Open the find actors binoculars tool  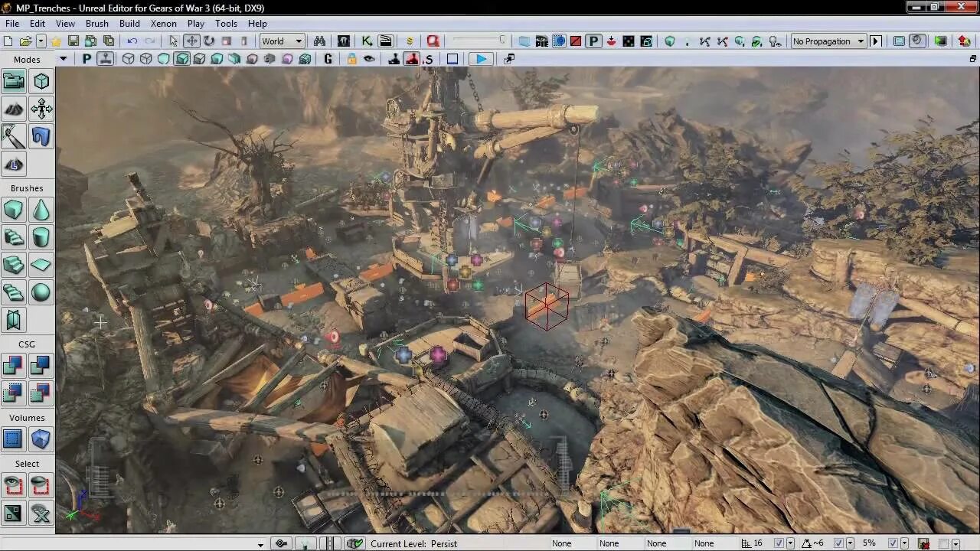[x=319, y=41]
